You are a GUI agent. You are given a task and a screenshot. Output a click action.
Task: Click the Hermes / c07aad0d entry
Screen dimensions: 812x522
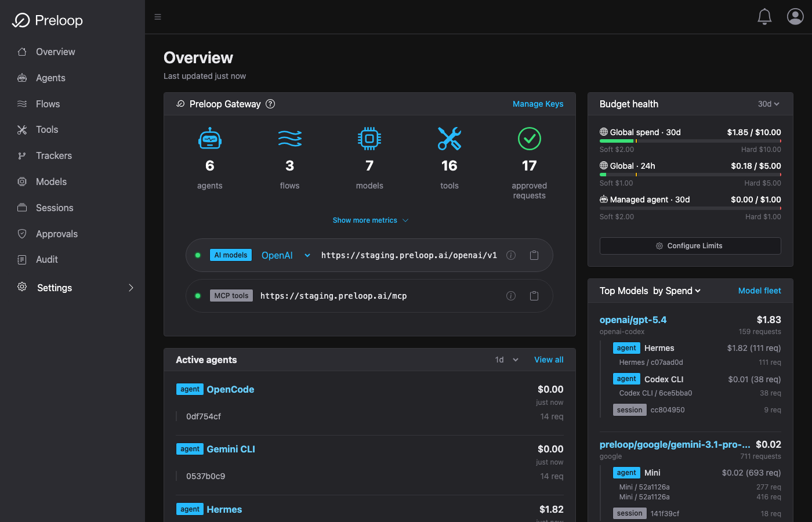coord(651,362)
